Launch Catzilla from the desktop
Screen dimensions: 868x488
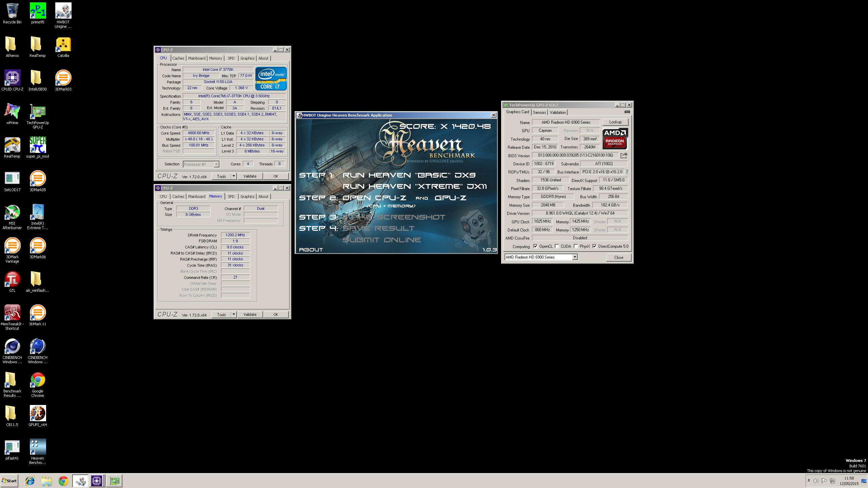point(63,47)
